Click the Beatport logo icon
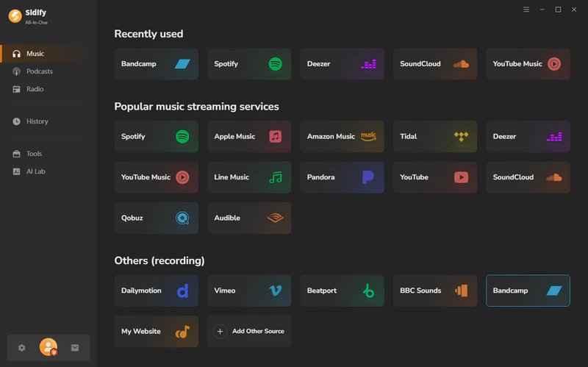The height and width of the screenshot is (367, 588). pos(368,291)
